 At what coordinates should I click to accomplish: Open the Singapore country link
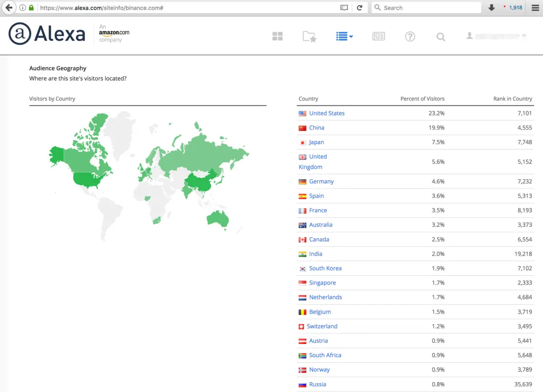pyautogui.click(x=322, y=283)
